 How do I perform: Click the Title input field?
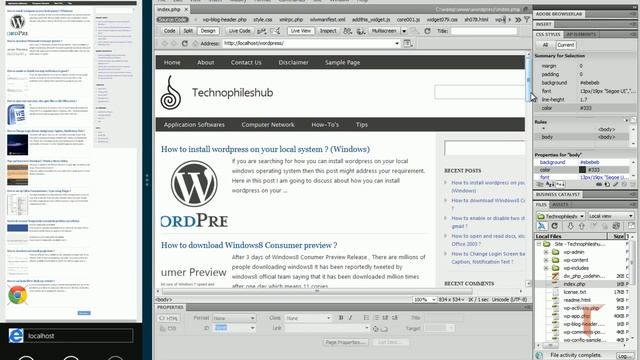click(x=484, y=31)
